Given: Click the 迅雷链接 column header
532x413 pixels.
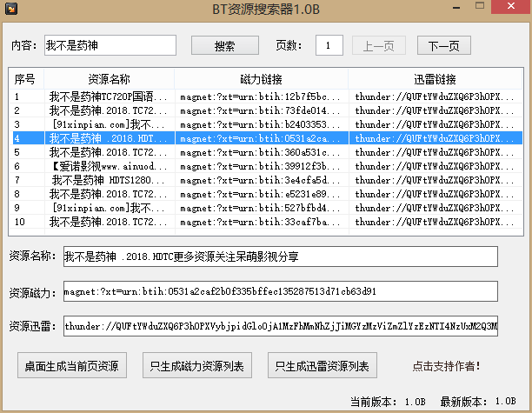Looking at the screenshot, I should (x=434, y=79).
